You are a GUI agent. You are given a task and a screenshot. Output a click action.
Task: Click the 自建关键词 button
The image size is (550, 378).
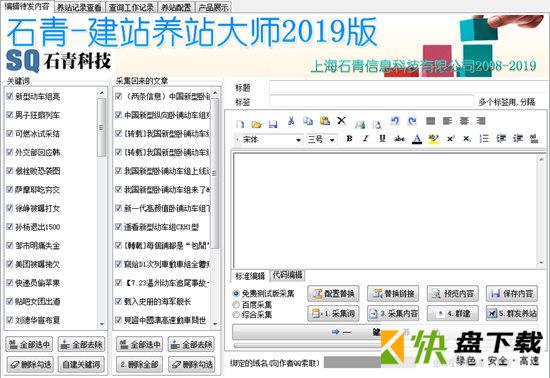coord(81,365)
